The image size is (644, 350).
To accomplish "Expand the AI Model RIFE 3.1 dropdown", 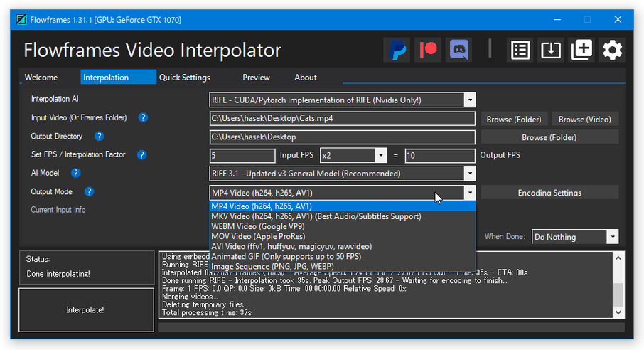I will pos(470,174).
